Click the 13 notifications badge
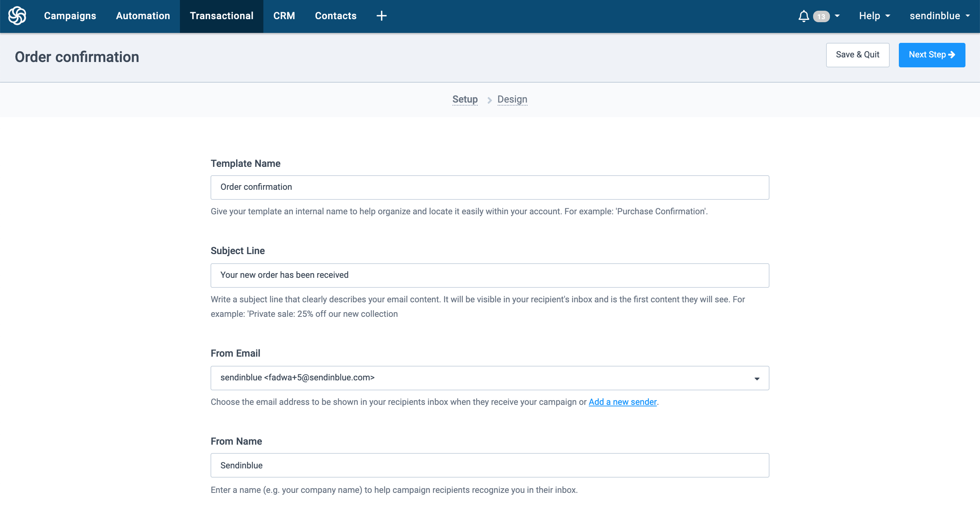The image size is (980, 512). 821,16
